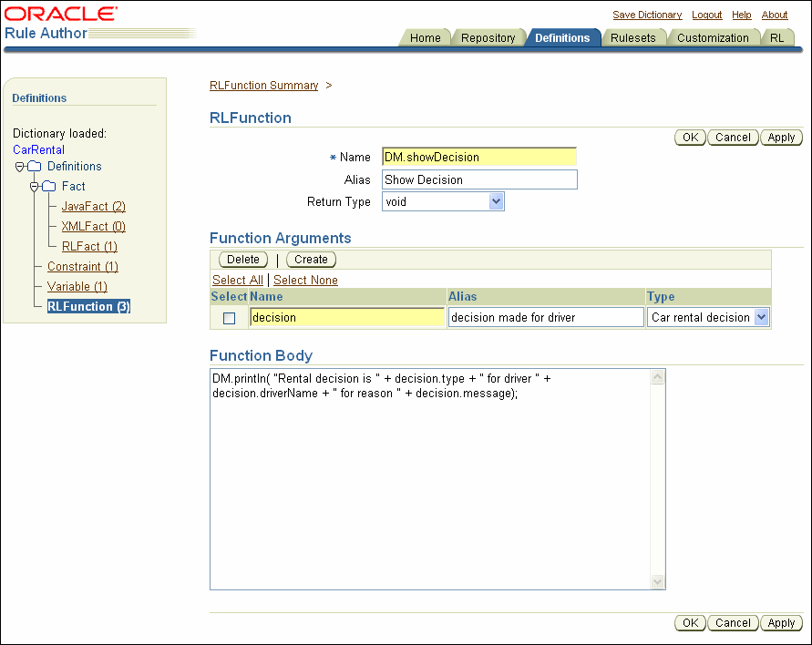Switch to the Customization tab
Screen dimensions: 812x645
pyautogui.click(x=713, y=38)
